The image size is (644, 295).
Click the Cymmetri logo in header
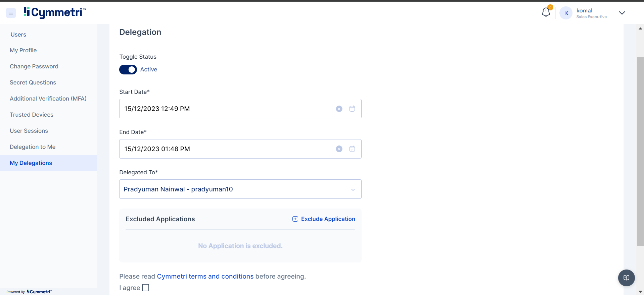(55, 12)
